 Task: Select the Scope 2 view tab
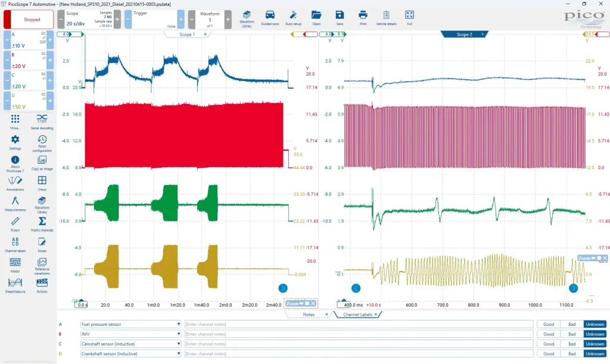(x=464, y=35)
